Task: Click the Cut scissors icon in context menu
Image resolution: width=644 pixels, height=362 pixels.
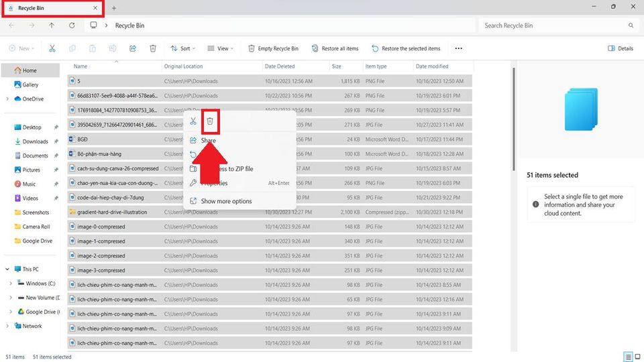Action: pos(193,121)
